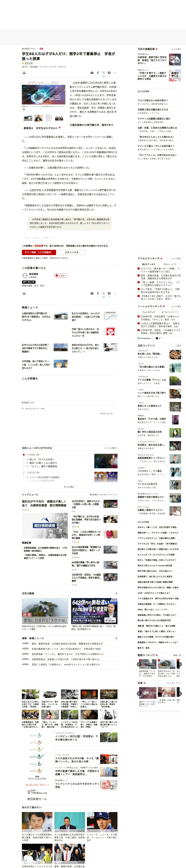Open もっと見る for 注目の連載記事
The image size is (186, 868).
176,49
